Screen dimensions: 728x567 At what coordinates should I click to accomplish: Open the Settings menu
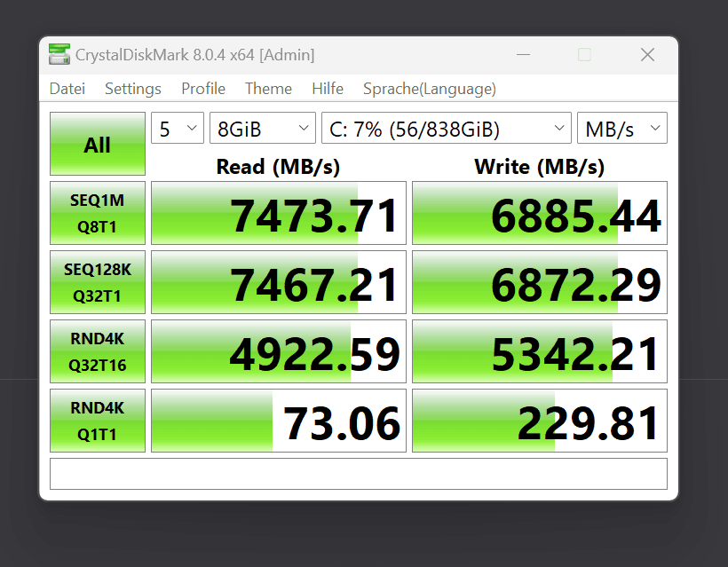tap(133, 89)
